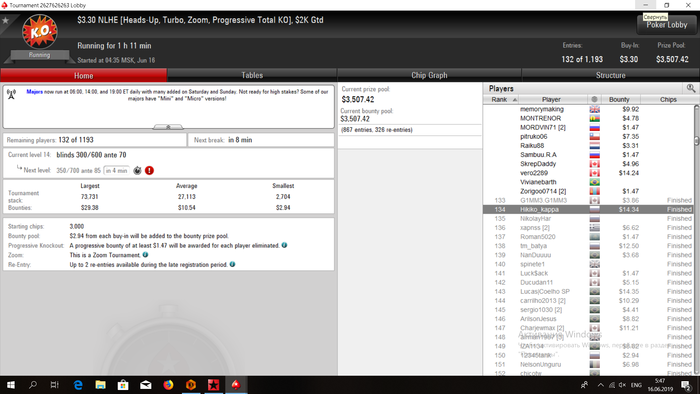The image size is (700, 394).
Task: Click vero2289's Canada flag
Action: point(595,173)
